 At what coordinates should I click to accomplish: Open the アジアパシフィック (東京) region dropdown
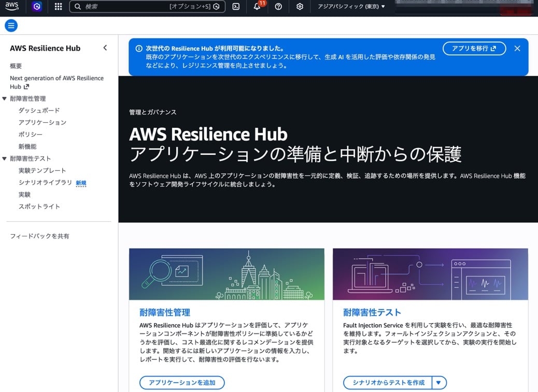[351, 7]
